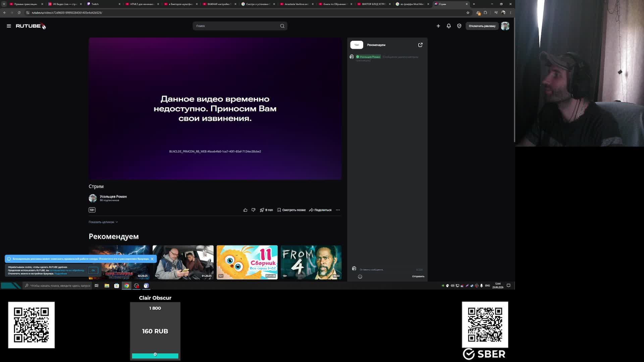Click Отправить to send chat message
Viewport: 644px width, 362px height.
coord(418,277)
